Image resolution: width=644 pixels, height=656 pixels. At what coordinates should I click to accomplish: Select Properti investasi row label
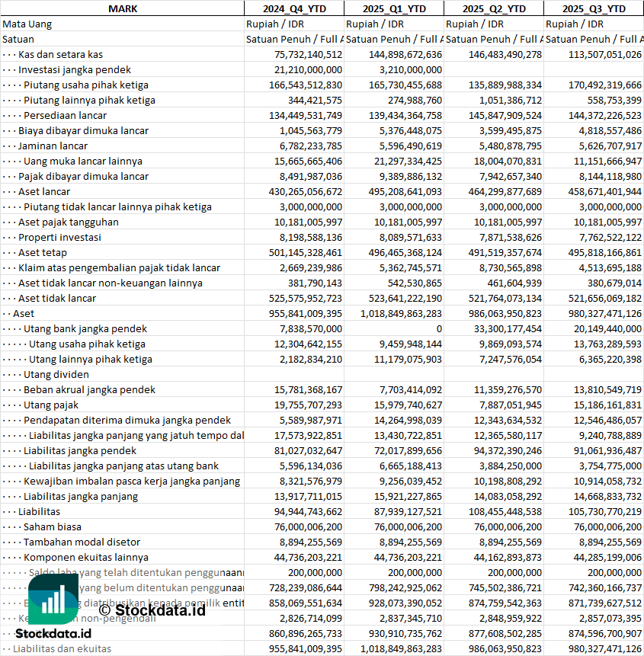tap(59, 237)
